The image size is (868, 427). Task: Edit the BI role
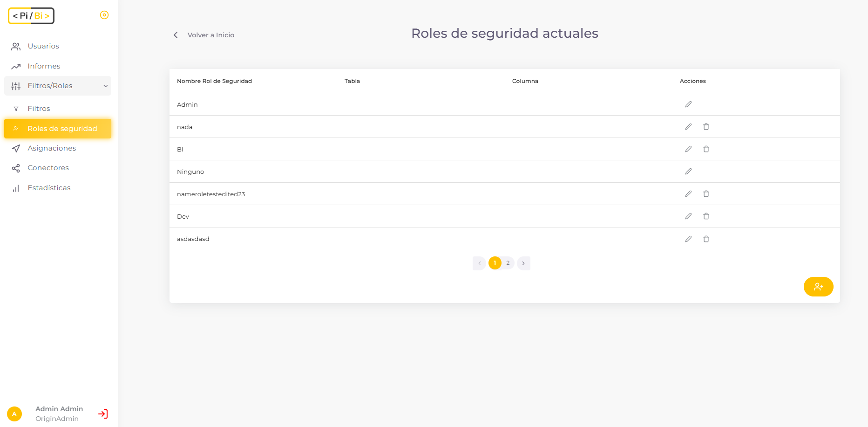[688, 149]
